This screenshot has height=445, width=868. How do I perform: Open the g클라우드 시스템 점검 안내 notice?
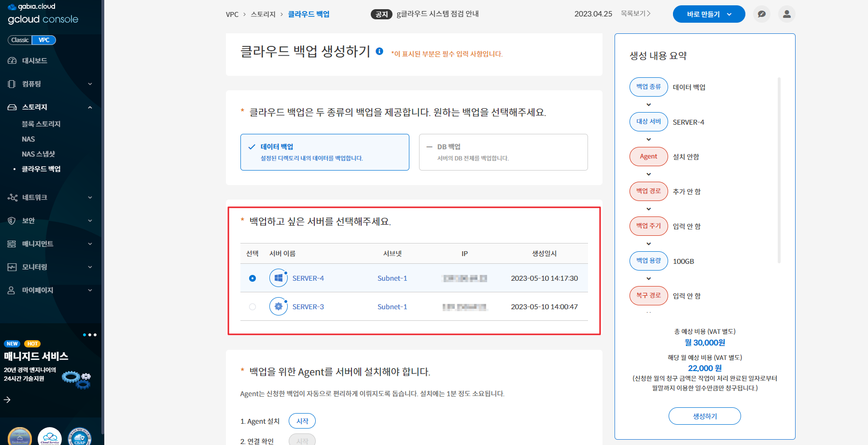pyautogui.click(x=437, y=14)
